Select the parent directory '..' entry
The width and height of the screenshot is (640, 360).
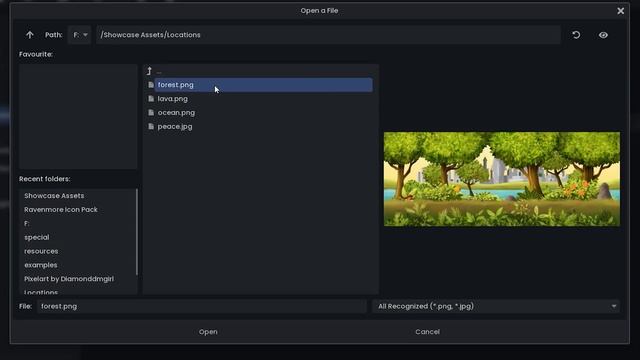pyautogui.click(x=260, y=71)
